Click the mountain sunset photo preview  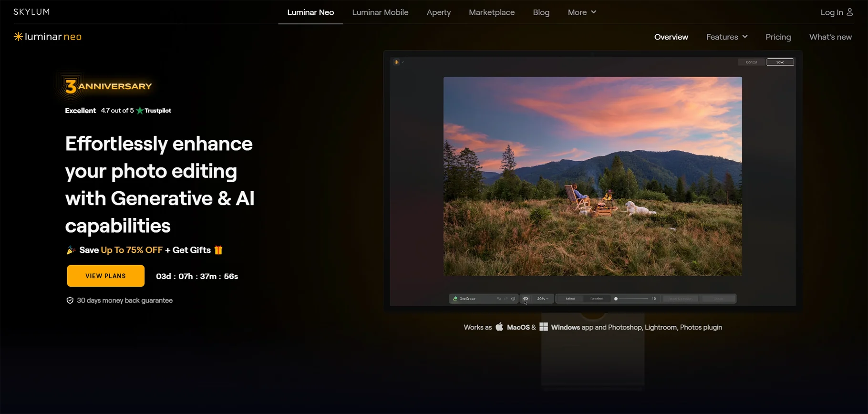pos(593,176)
